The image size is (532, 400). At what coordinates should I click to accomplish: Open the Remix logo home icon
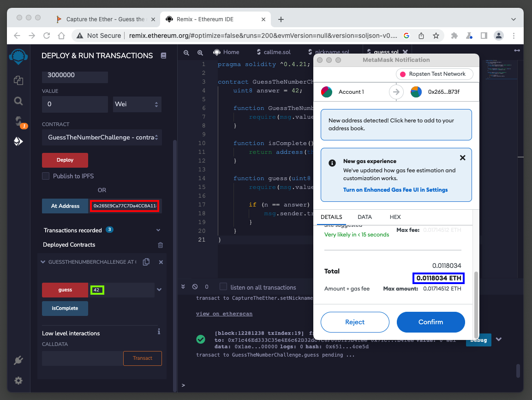point(18,56)
